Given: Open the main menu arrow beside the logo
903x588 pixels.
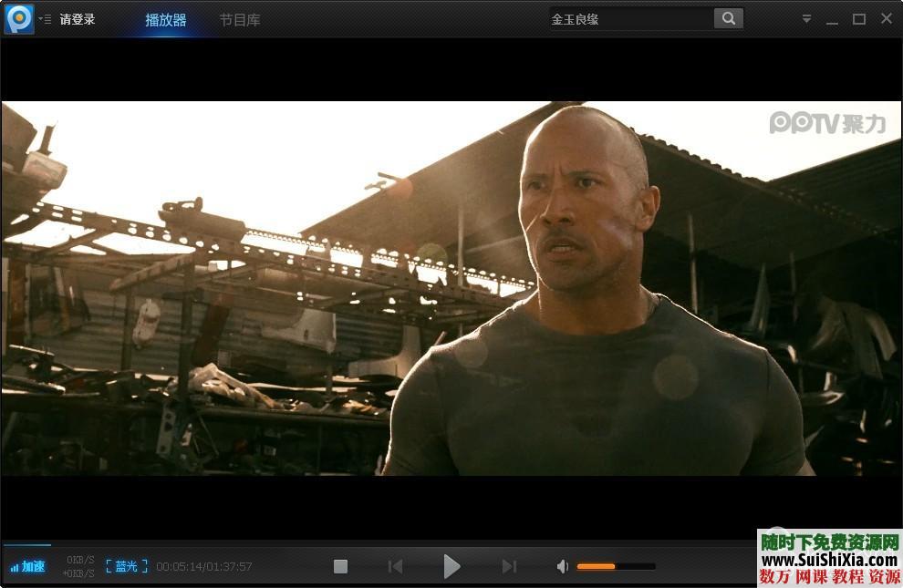Looking at the screenshot, I should (45, 19).
